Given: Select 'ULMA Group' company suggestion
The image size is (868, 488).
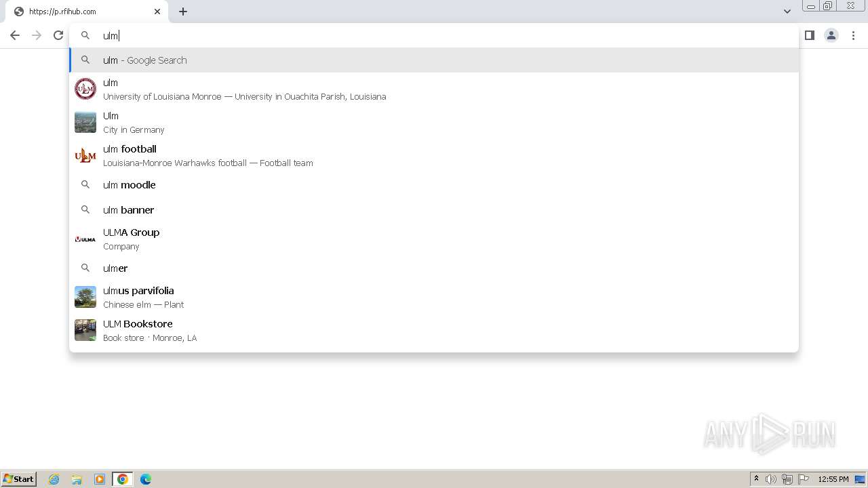Looking at the screenshot, I should [x=434, y=239].
